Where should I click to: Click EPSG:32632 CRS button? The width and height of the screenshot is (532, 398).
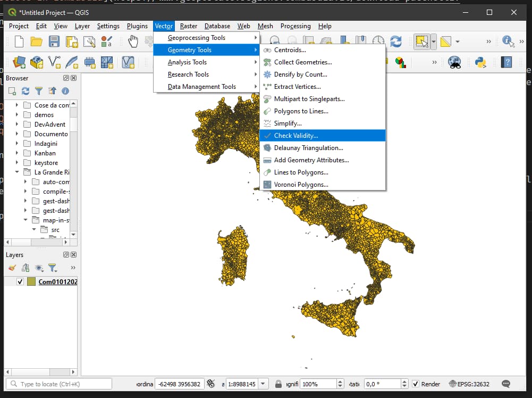pyautogui.click(x=469, y=384)
